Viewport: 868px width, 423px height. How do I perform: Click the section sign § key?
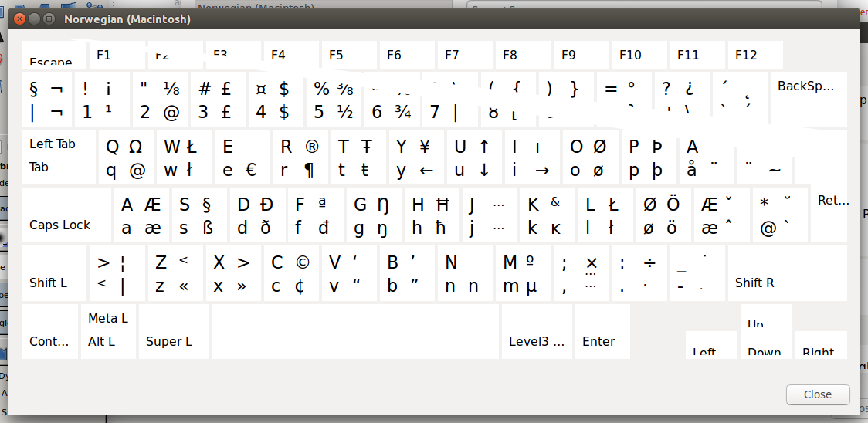tap(47, 99)
